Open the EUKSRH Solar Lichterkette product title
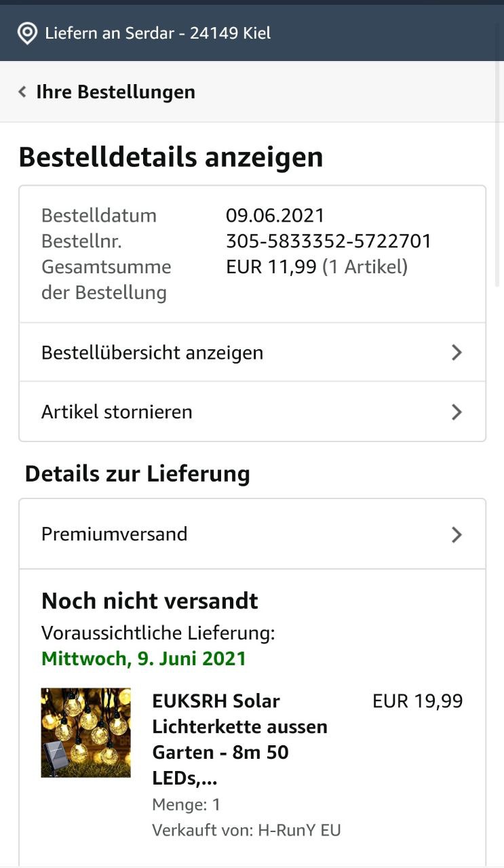This screenshot has height=868, width=504. pos(240,739)
